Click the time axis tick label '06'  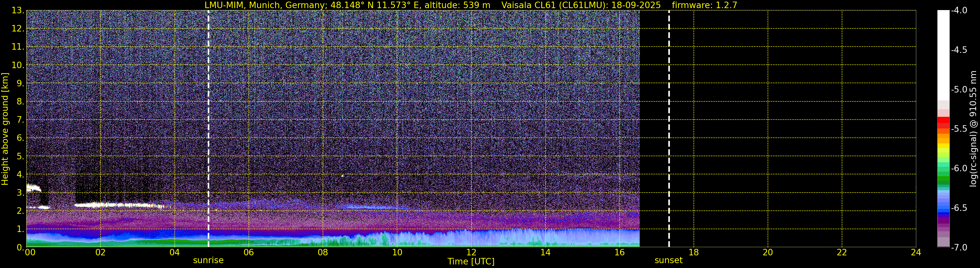tap(248, 252)
